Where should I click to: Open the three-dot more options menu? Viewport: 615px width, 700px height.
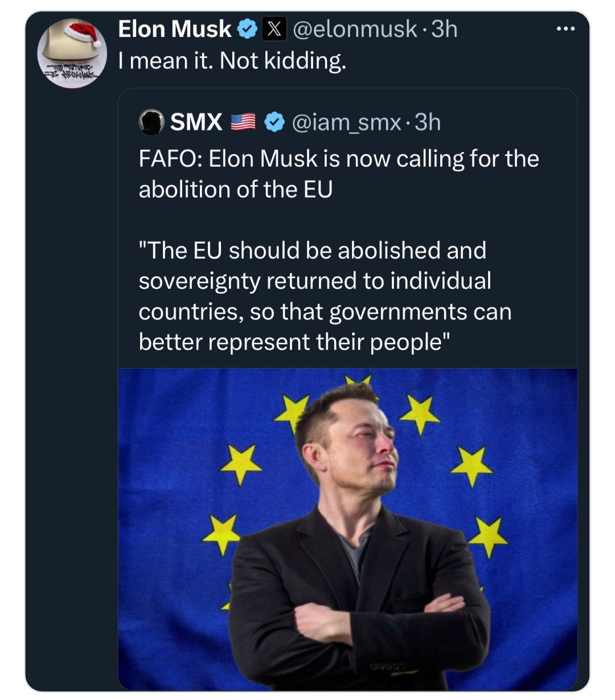pos(565,29)
